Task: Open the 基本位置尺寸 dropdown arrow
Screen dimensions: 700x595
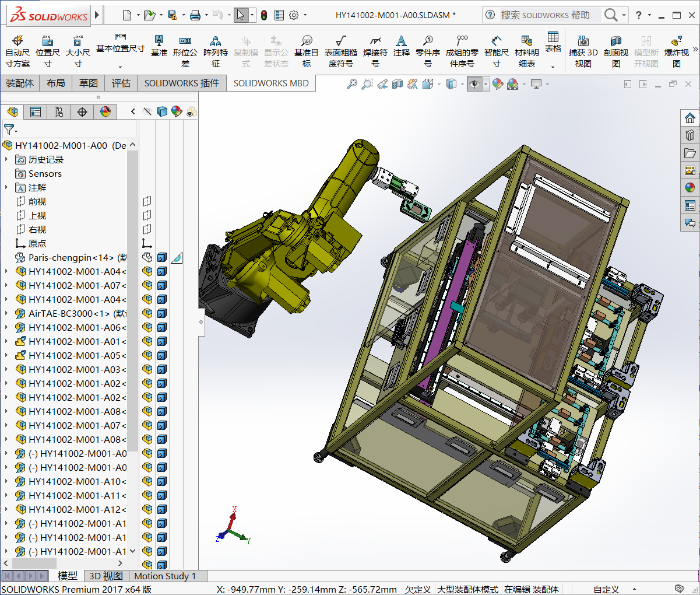Action: tap(121, 67)
